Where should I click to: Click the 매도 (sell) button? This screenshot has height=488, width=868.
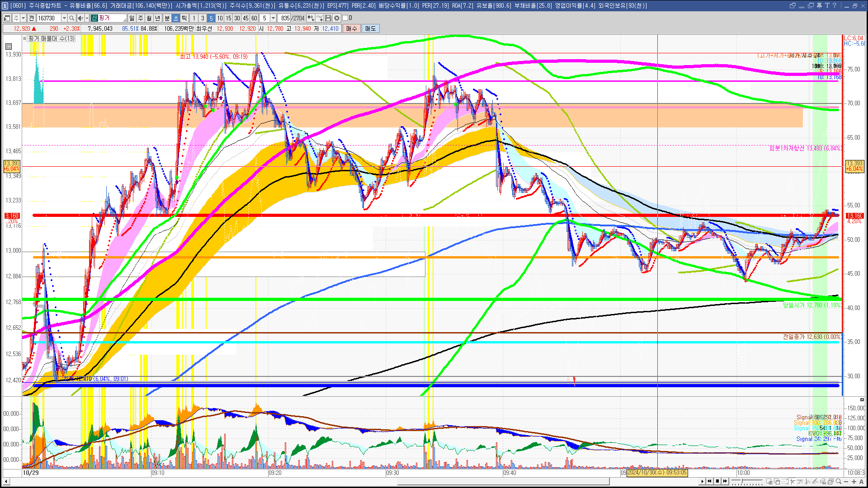[x=370, y=28]
